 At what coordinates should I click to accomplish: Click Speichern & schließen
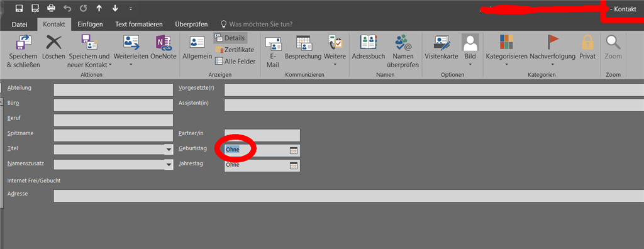[x=23, y=51]
